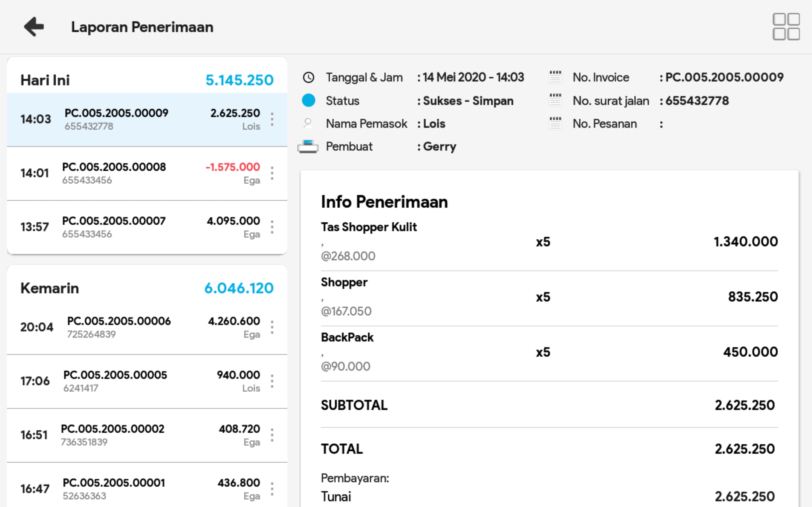This screenshot has width=812, height=507.
Task: Click the No. Invoice document icon
Action: coord(555,78)
